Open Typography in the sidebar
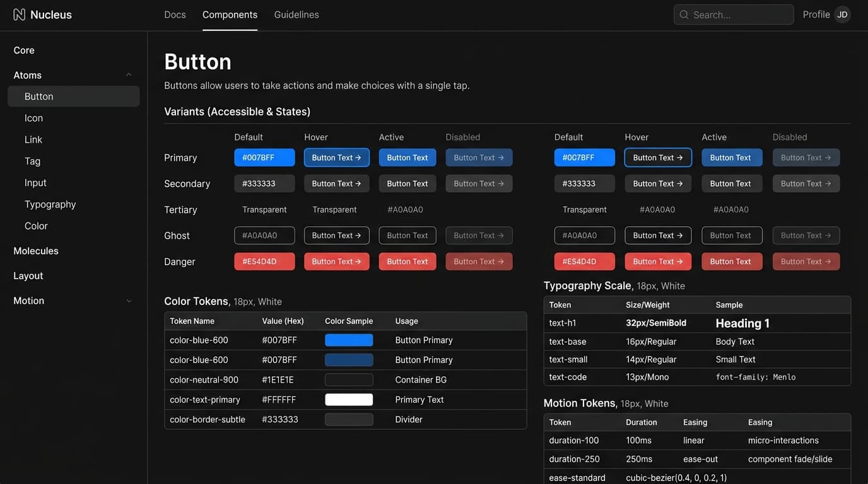868x484 pixels. tap(50, 204)
